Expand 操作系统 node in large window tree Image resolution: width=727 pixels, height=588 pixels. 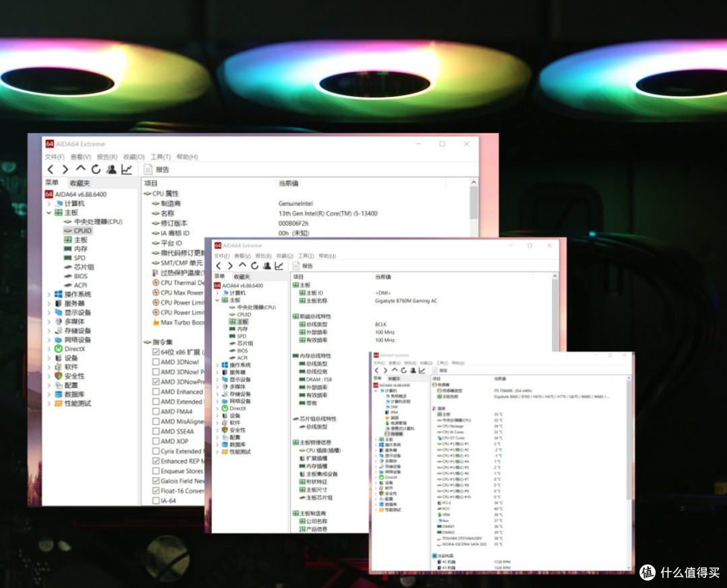pyautogui.click(x=48, y=294)
